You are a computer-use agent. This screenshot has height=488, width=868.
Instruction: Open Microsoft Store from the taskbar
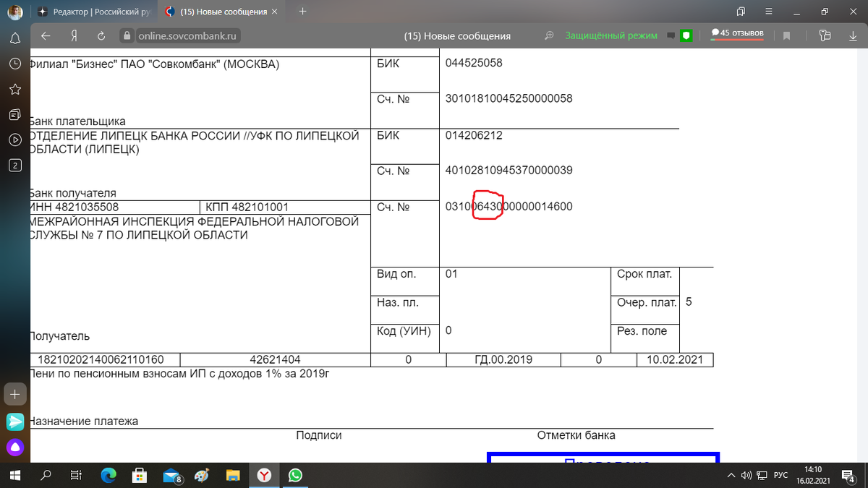pos(140,475)
